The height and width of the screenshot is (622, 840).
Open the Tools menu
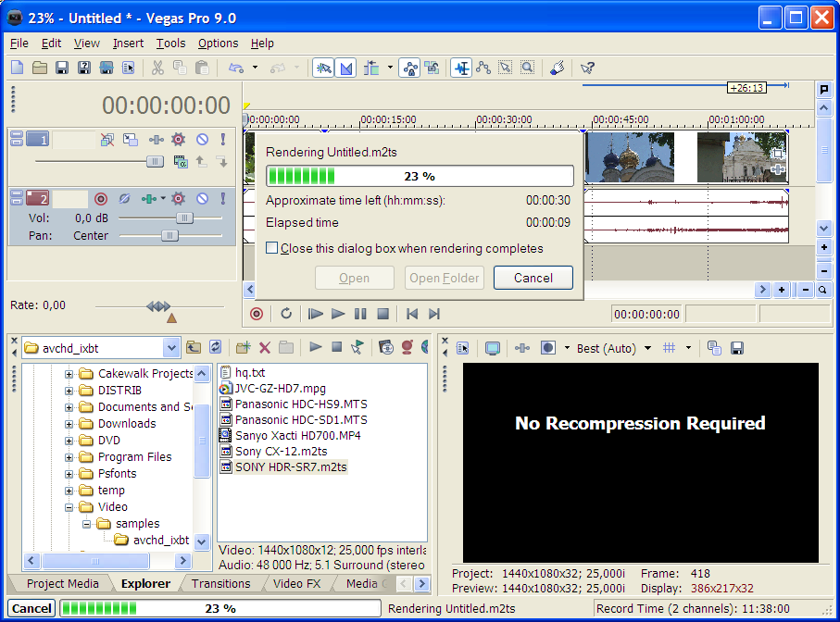click(170, 43)
